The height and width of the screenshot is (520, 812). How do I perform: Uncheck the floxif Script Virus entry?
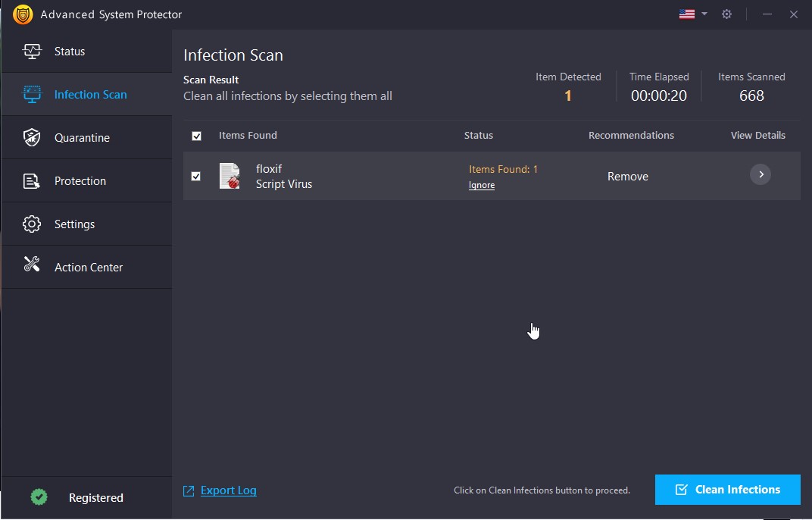point(197,176)
